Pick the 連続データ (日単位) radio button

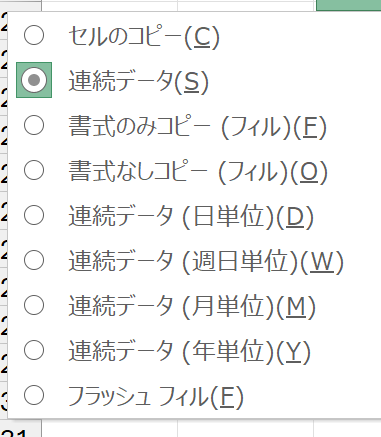(34, 215)
